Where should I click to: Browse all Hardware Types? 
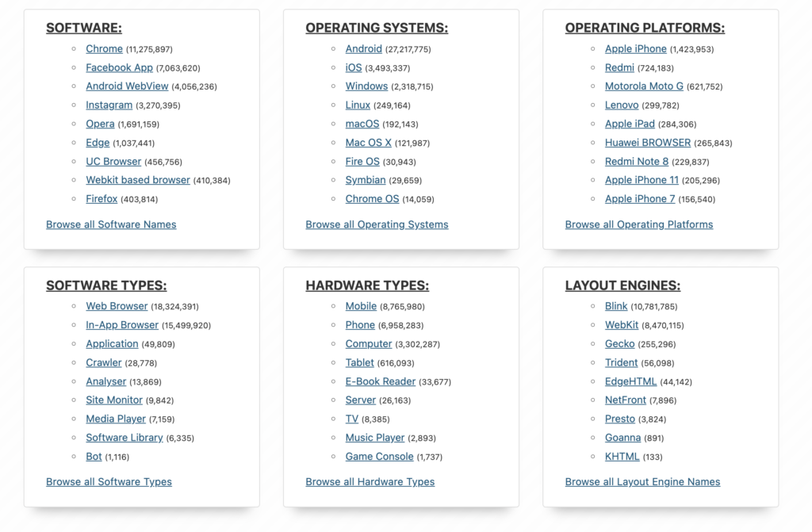click(x=370, y=482)
